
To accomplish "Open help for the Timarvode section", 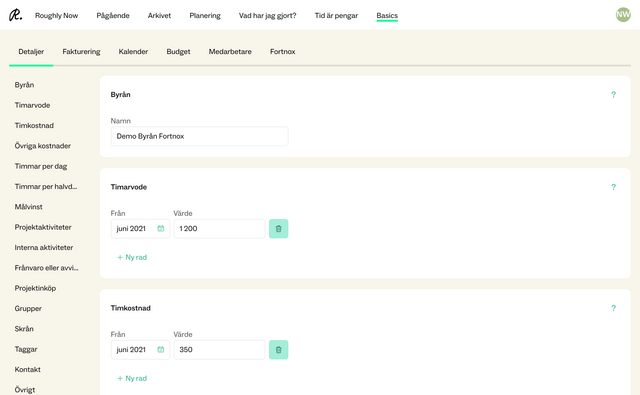I will 613,187.
